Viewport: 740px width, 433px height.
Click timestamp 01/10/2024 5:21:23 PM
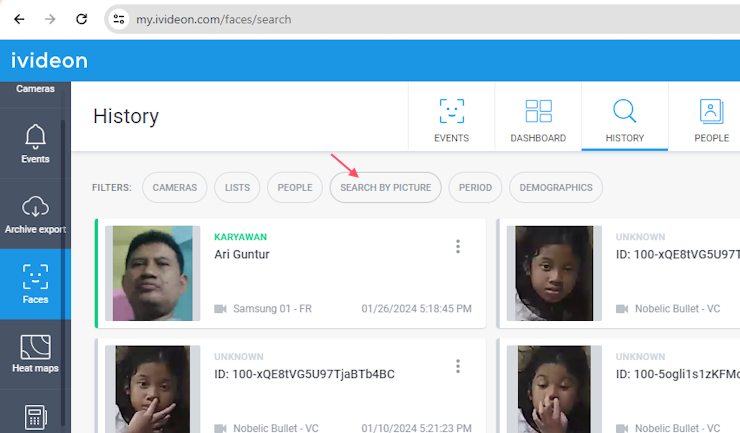pyautogui.click(x=416, y=428)
